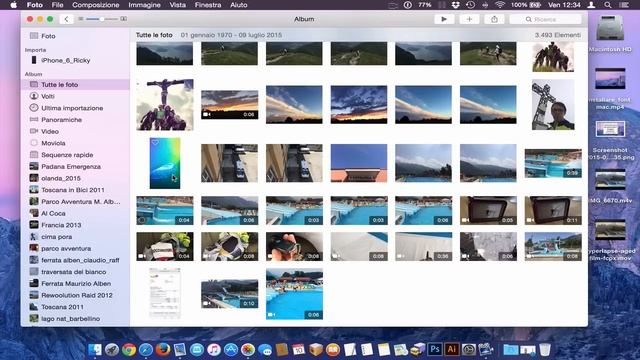Viewport: 640px width, 360px height.
Task: Open Francia 2013 album
Action: (61, 225)
